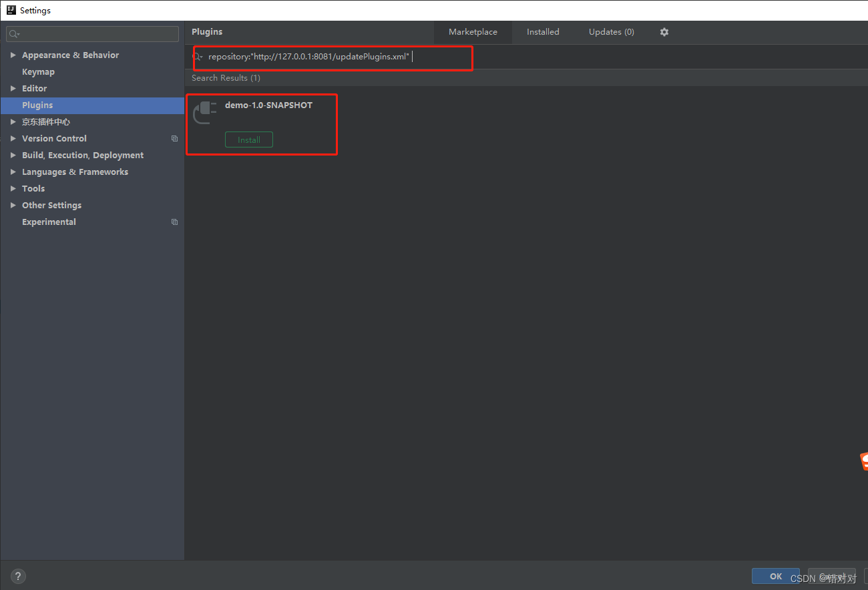The image size is (868, 590).
Task: Switch to the Marketplace tab
Action: tap(473, 32)
